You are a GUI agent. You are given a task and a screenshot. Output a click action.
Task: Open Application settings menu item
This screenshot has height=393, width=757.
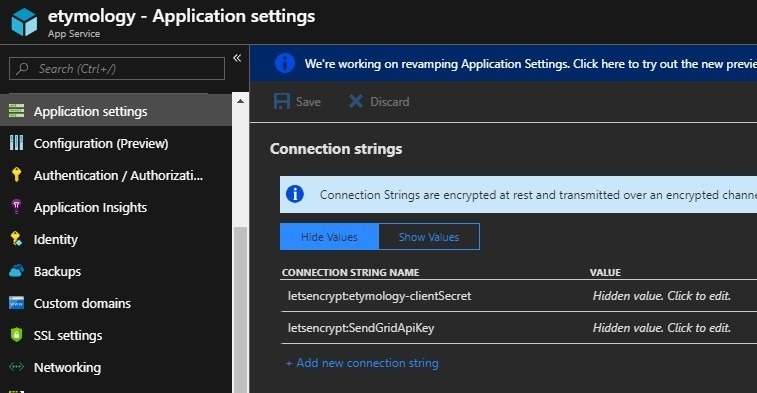(x=116, y=111)
